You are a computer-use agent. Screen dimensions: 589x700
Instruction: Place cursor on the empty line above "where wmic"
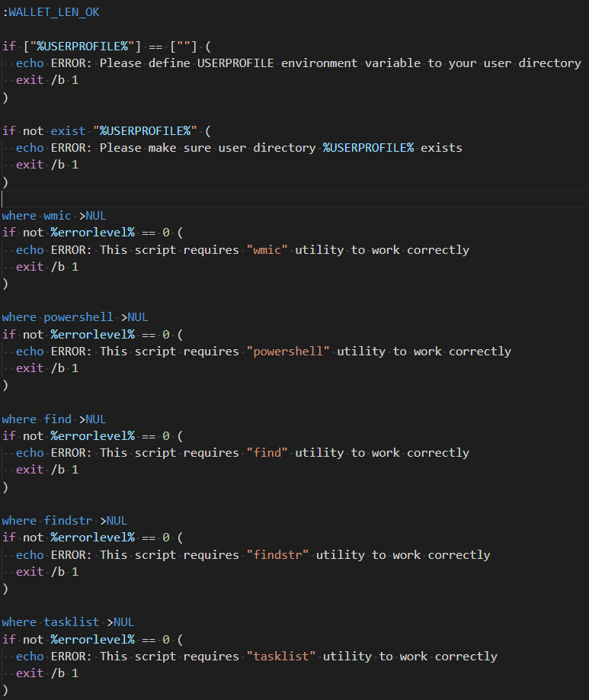pyautogui.click(x=152, y=198)
